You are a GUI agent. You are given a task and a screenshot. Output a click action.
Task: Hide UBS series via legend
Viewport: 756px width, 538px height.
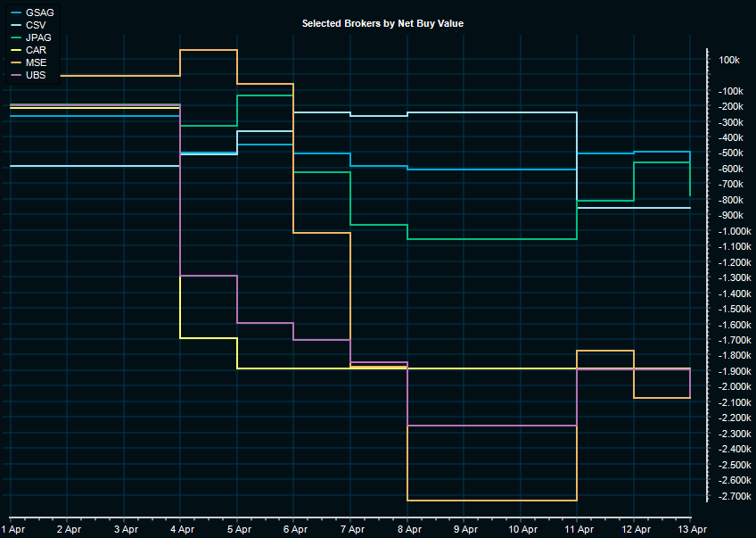(37, 76)
